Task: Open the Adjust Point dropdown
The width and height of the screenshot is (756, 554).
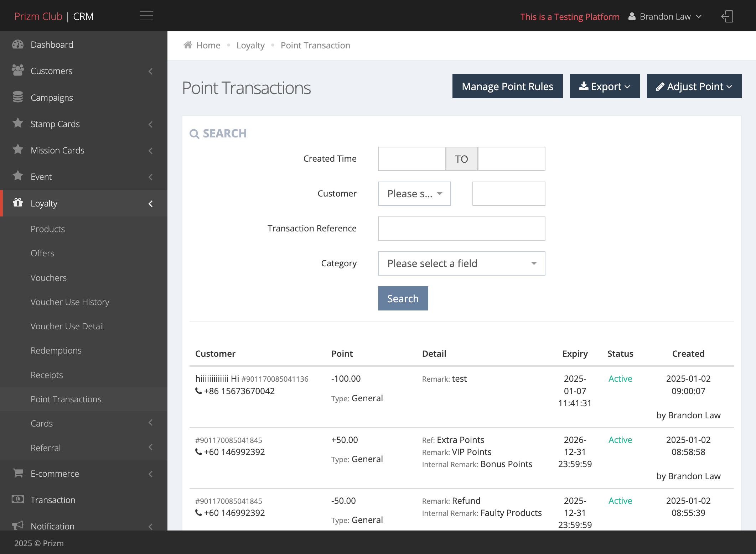Action: click(694, 86)
